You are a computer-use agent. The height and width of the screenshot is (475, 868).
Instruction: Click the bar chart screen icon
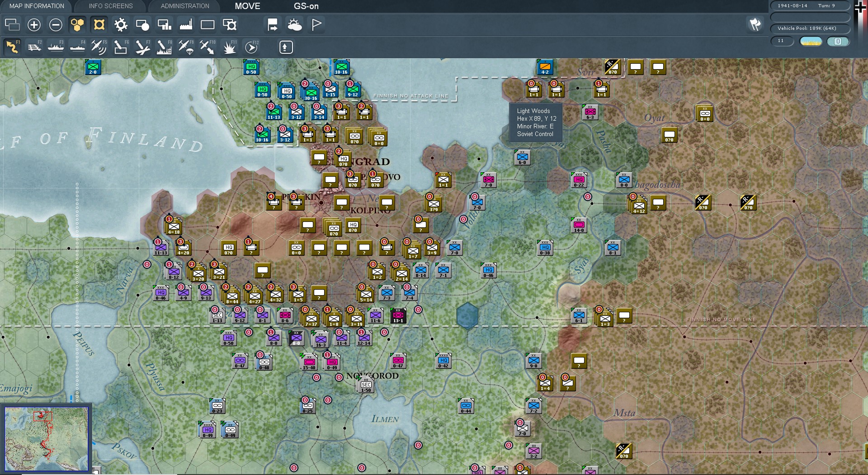click(x=164, y=25)
